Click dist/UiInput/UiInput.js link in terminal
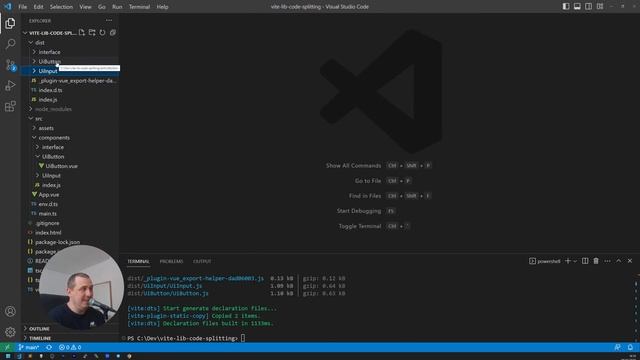This screenshot has height=360, width=640. point(164,286)
